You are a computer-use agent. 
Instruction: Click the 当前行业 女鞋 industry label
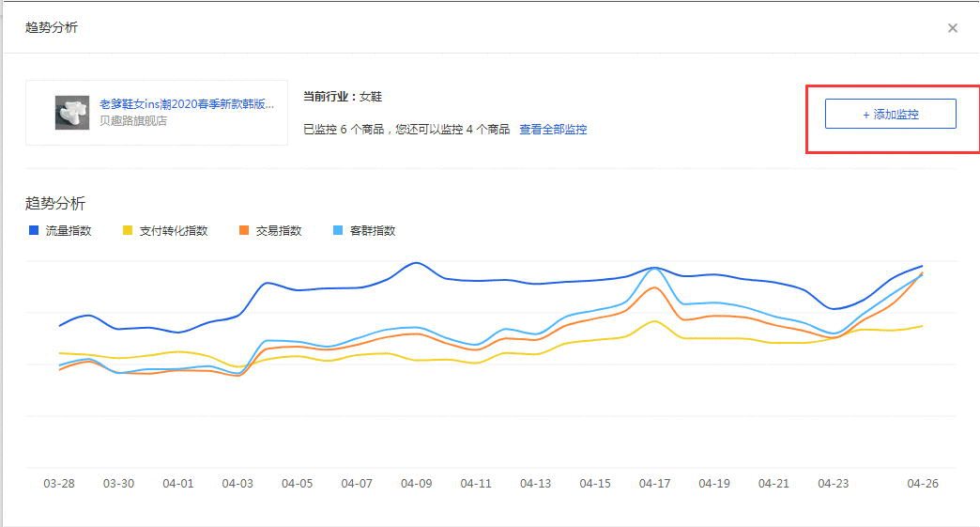coord(343,97)
